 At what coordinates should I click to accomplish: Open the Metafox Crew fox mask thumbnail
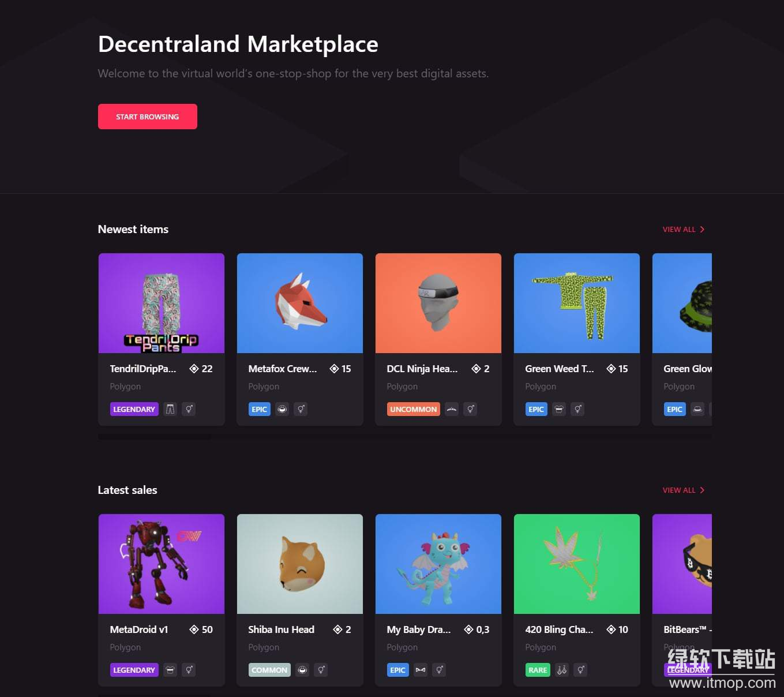pyautogui.click(x=300, y=303)
